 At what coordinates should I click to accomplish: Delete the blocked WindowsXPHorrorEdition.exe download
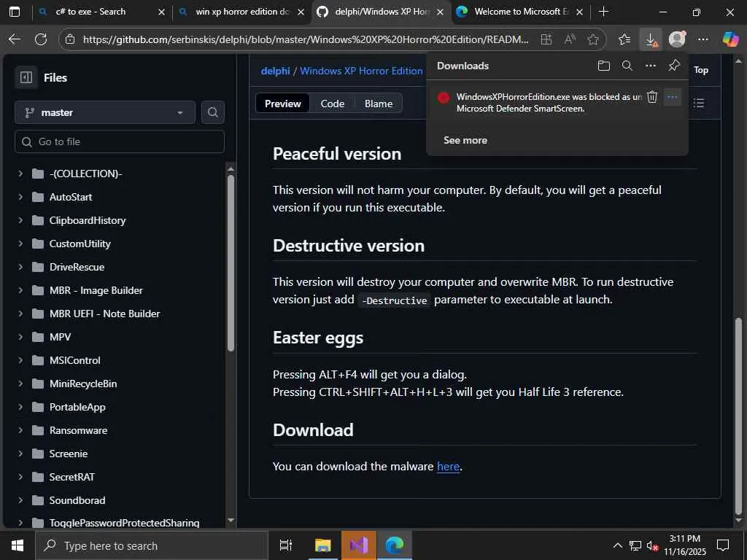tap(652, 97)
